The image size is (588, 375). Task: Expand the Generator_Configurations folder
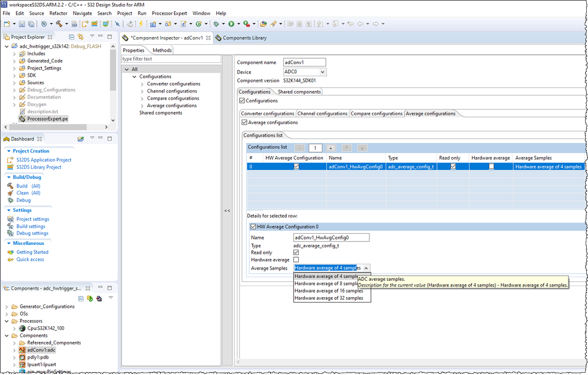(6, 307)
